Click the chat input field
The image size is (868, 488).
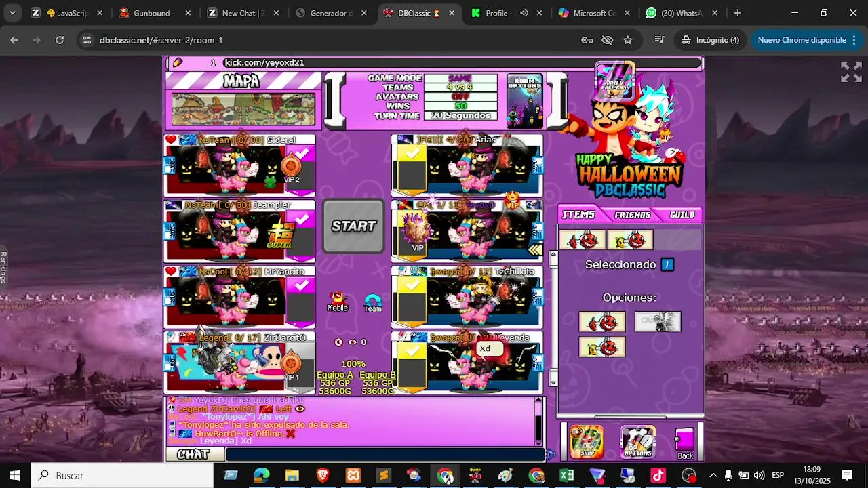pos(385,455)
